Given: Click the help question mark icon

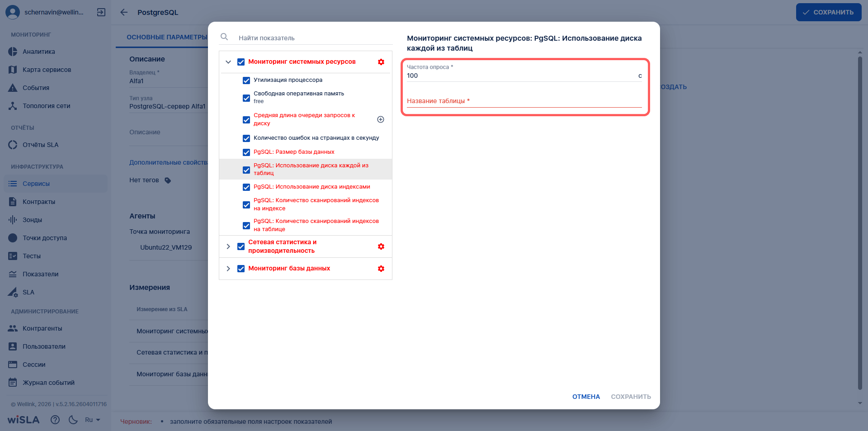Looking at the screenshot, I should 55,420.
